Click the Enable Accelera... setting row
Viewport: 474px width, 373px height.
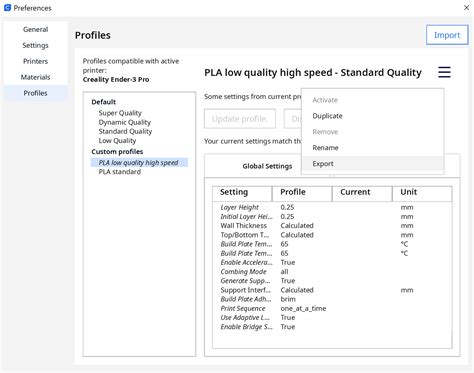332,262
